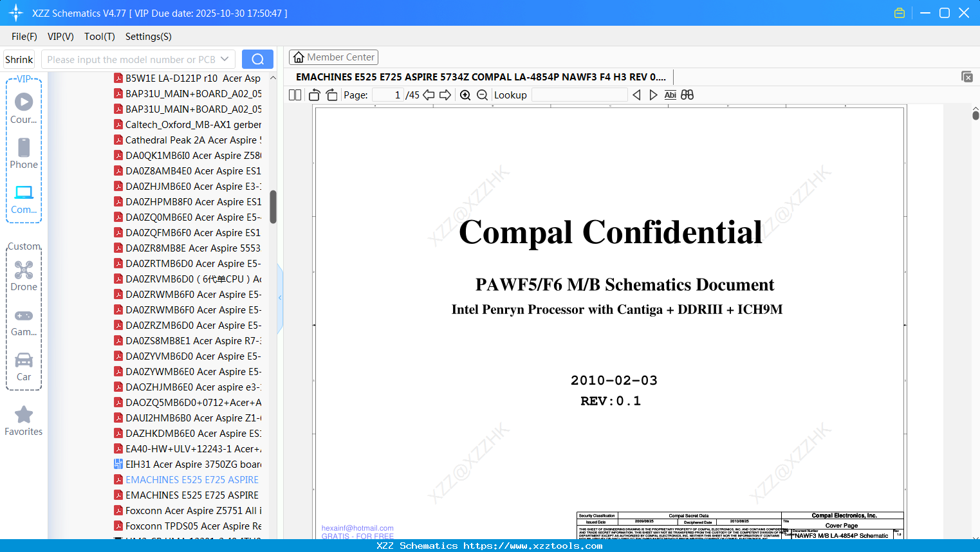Image resolution: width=980 pixels, height=552 pixels.
Task: Click the page number input field
Action: (387, 95)
